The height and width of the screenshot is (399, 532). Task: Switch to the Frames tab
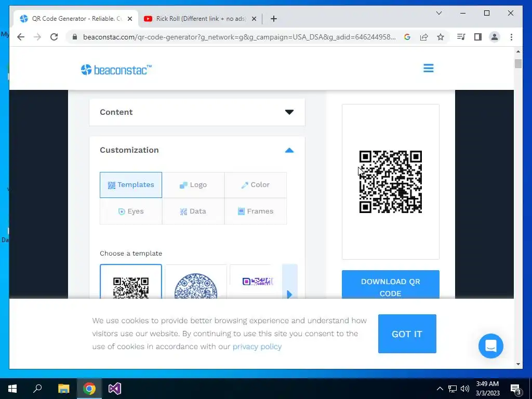click(256, 211)
